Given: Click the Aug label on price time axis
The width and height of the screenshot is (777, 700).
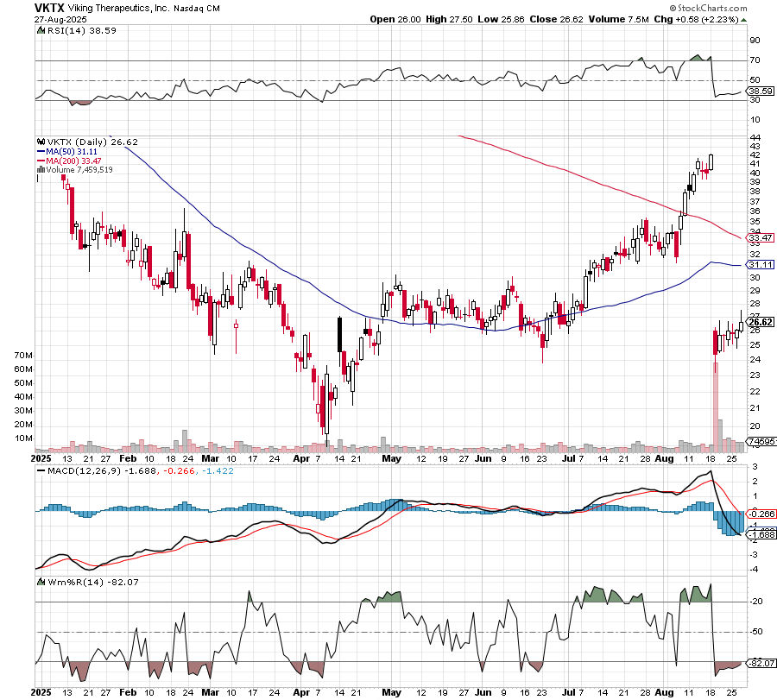Looking at the screenshot, I should tap(664, 458).
